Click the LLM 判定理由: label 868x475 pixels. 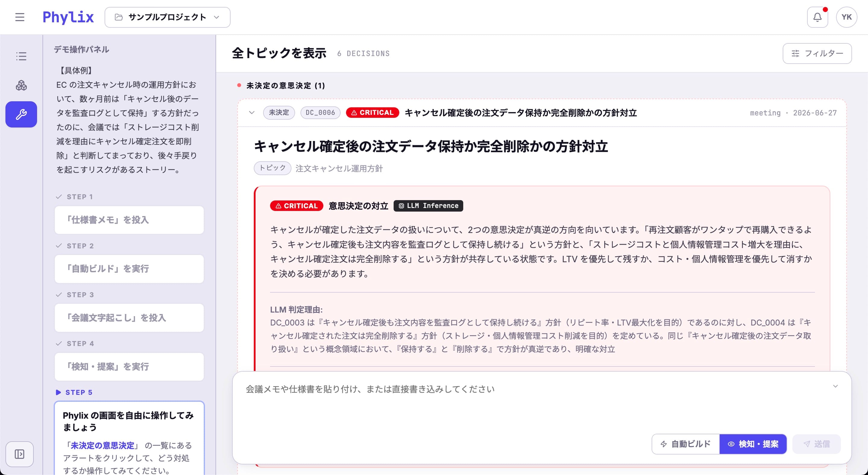(x=296, y=309)
